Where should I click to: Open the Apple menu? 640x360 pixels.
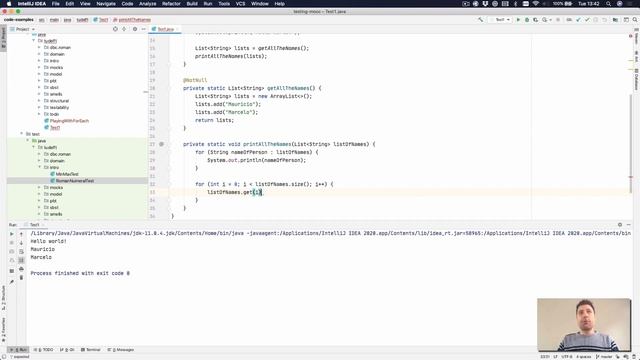click(9, 4)
